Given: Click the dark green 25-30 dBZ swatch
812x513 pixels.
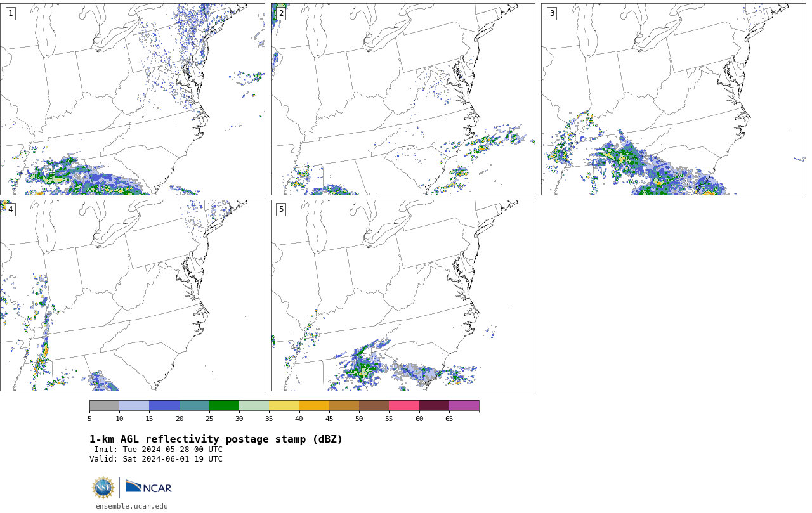Looking at the screenshot, I should pos(224,406).
